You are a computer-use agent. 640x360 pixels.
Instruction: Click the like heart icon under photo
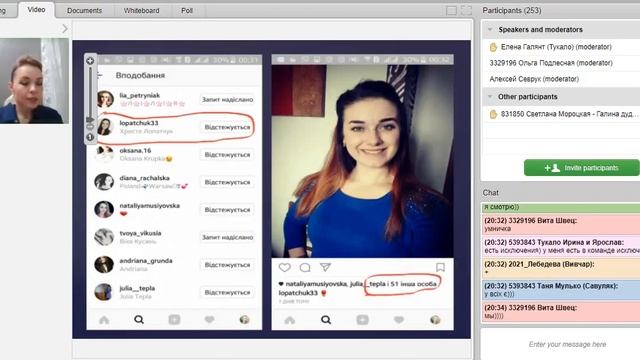[x=284, y=267]
